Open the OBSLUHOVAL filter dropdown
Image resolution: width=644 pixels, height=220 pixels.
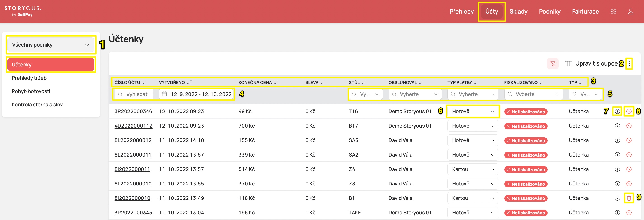click(415, 94)
